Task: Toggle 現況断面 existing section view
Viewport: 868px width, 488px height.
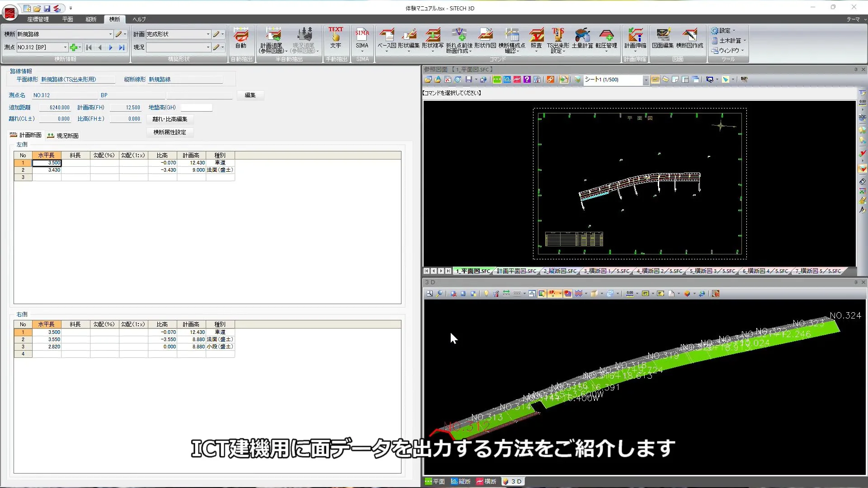Action: coord(63,136)
